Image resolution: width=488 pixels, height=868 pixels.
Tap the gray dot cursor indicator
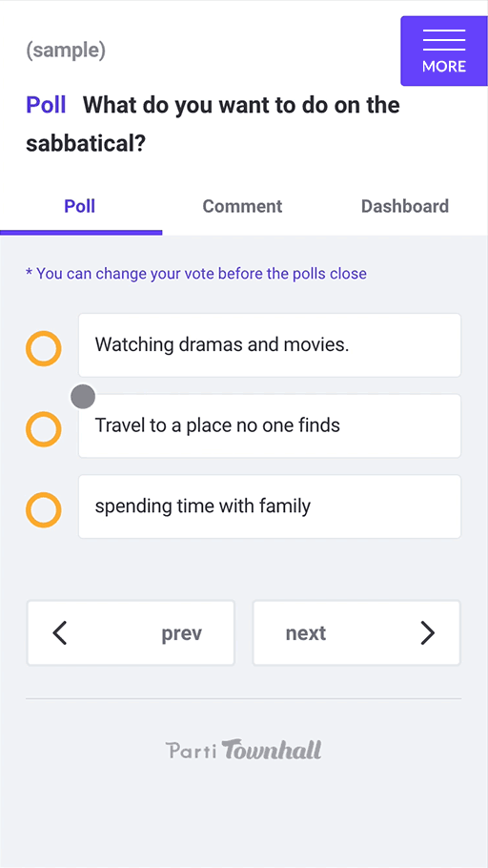coord(83,397)
